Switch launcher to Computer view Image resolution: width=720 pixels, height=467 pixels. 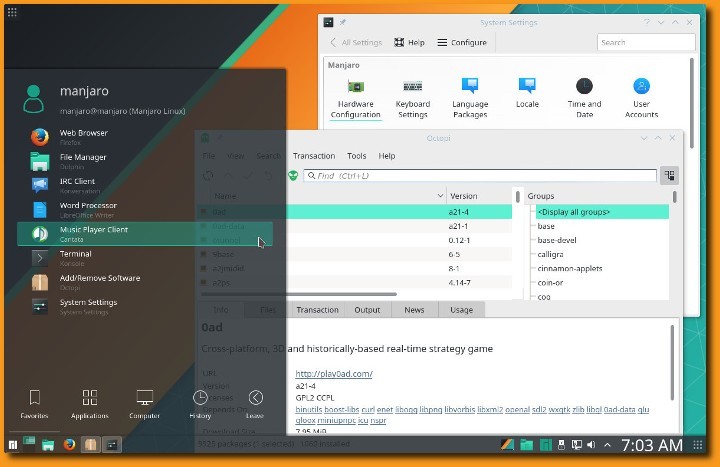click(144, 404)
